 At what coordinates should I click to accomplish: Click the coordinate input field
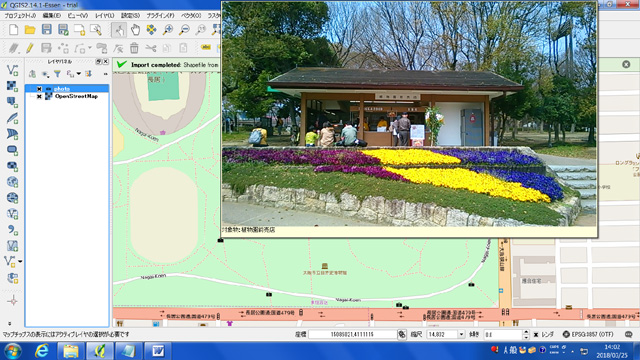353,334
